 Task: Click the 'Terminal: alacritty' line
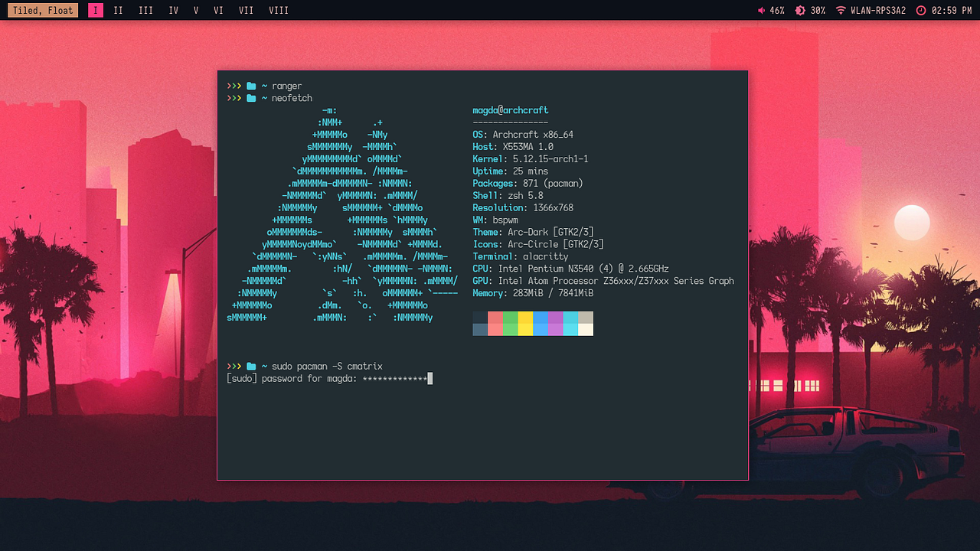[521, 257]
